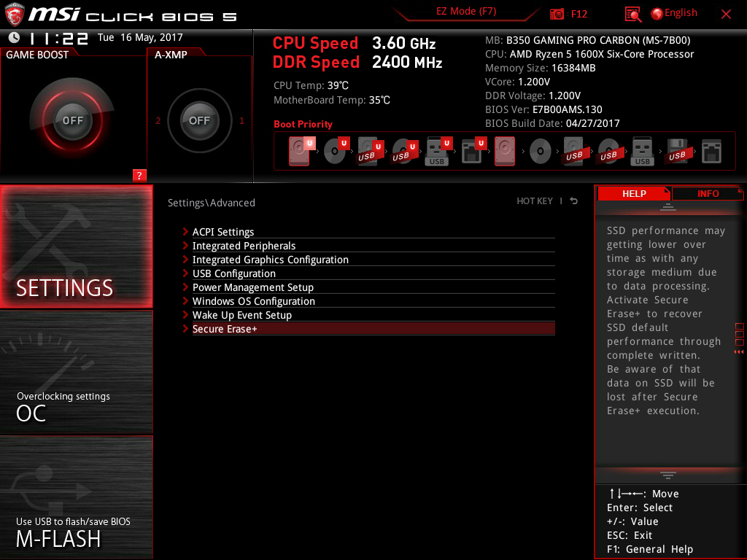Select the UEFI network boot icon

(x=473, y=151)
